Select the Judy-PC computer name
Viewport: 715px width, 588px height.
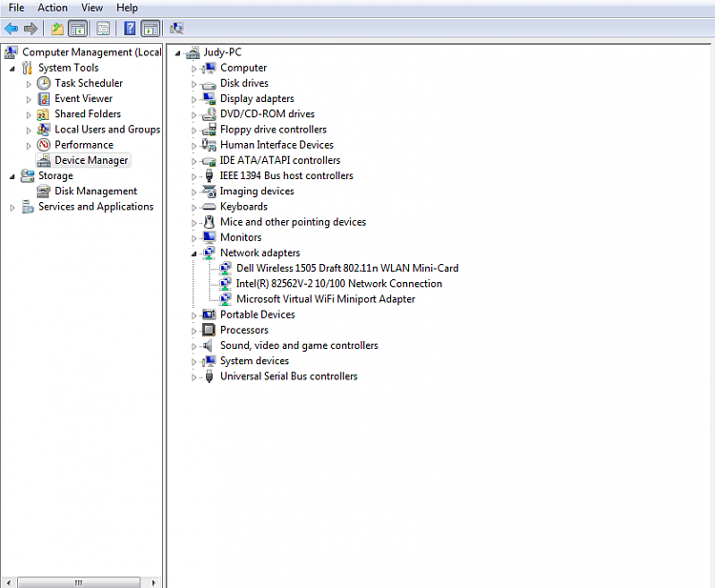point(222,52)
